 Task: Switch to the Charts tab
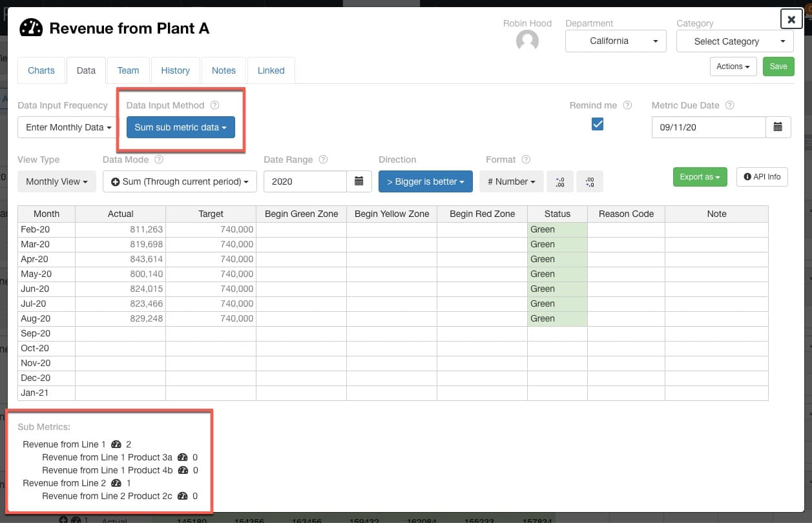41,70
